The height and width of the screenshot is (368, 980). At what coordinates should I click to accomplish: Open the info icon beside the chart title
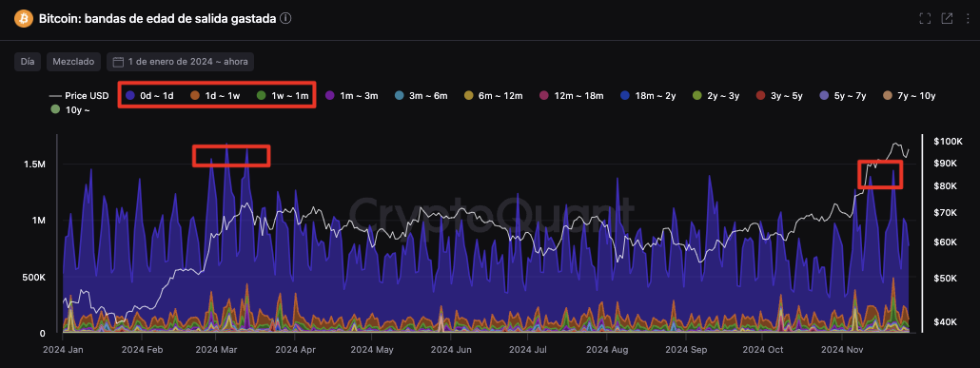point(285,19)
